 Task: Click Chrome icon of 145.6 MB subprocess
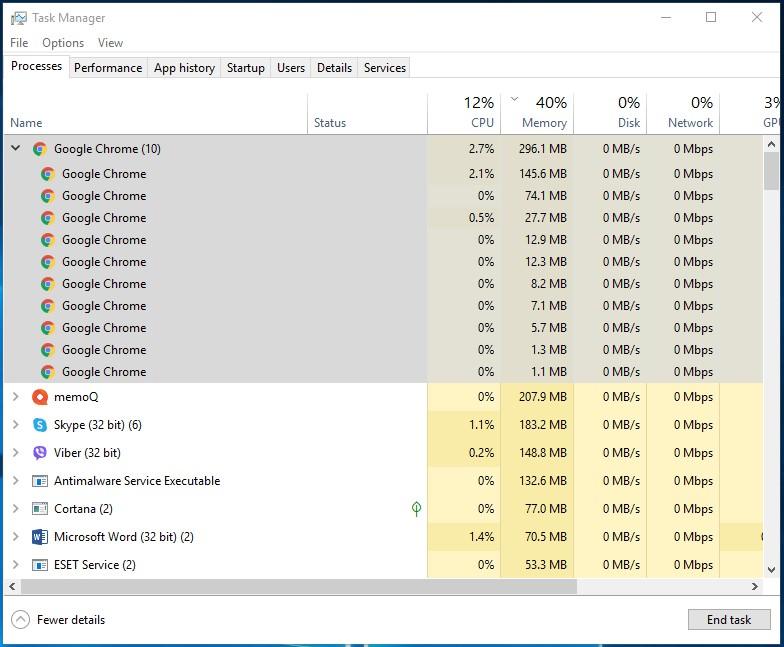48,174
